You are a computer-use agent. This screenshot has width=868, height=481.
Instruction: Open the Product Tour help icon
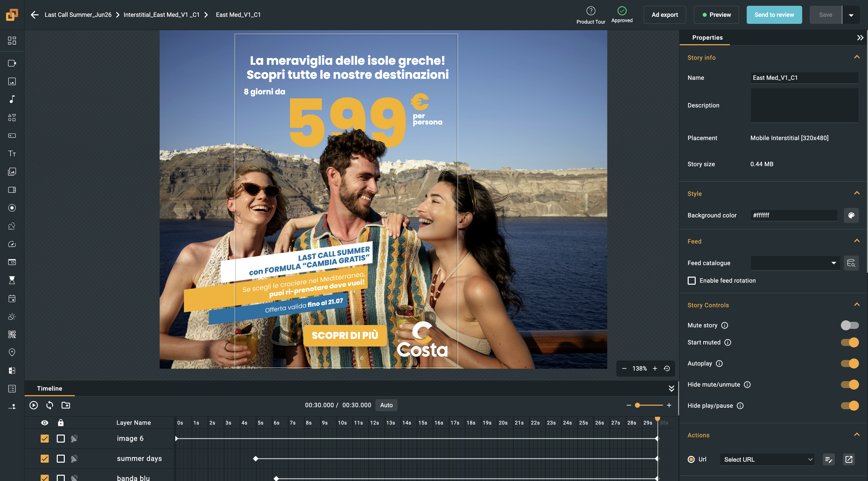tap(591, 11)
